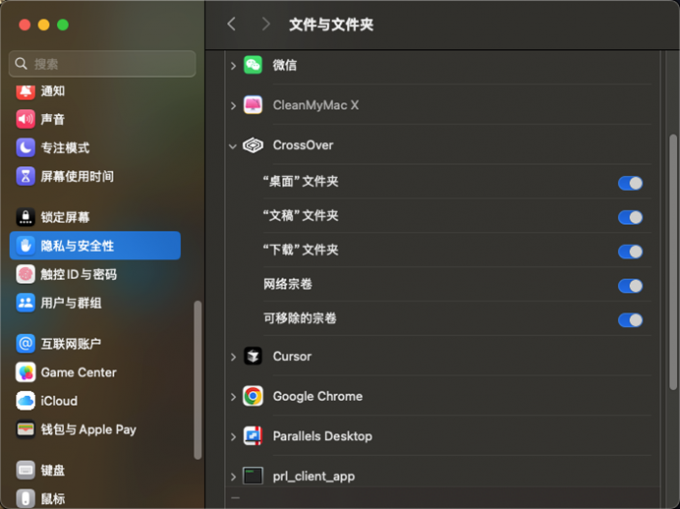Click the 专注模式 moon icon
Viewport: 680px width, 509px height.
pyautogui.click(x=26, y=148)
